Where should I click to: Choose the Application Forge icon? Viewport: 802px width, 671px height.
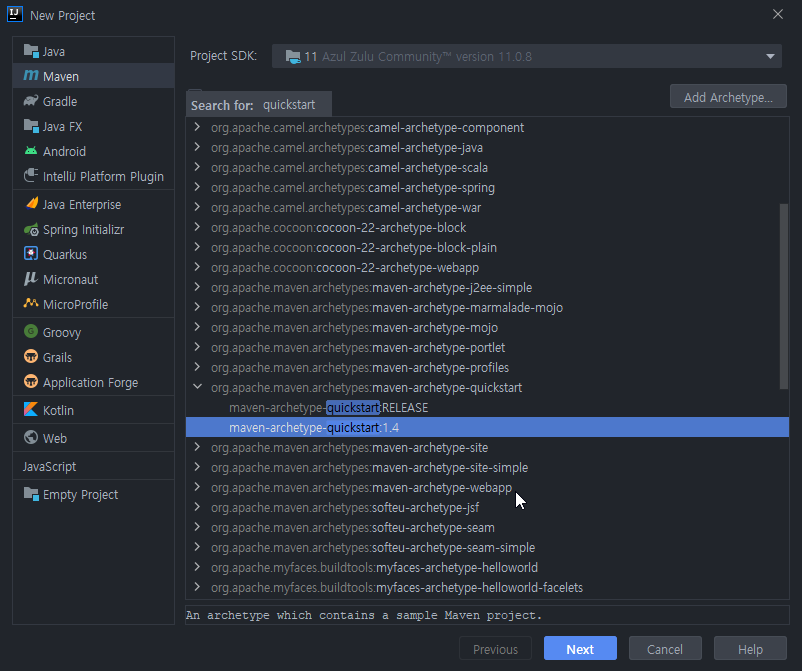click(x=31, y=382)
